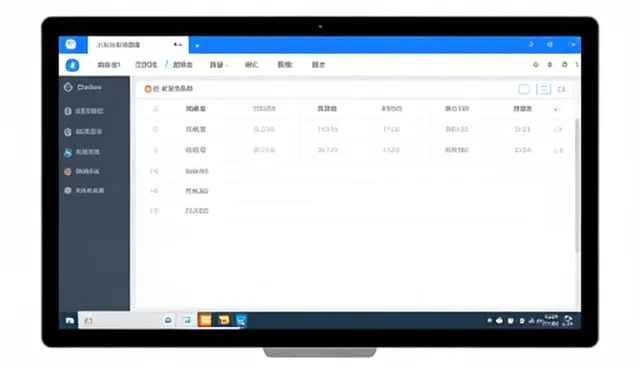Select the open white browser tab
640x368 pixels.
(x=138, y=45)
